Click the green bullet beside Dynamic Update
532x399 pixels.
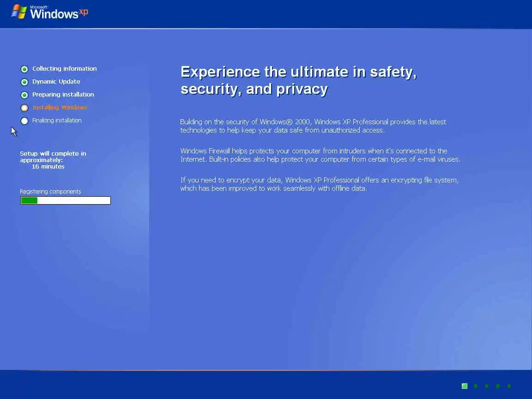pos(24,82)
